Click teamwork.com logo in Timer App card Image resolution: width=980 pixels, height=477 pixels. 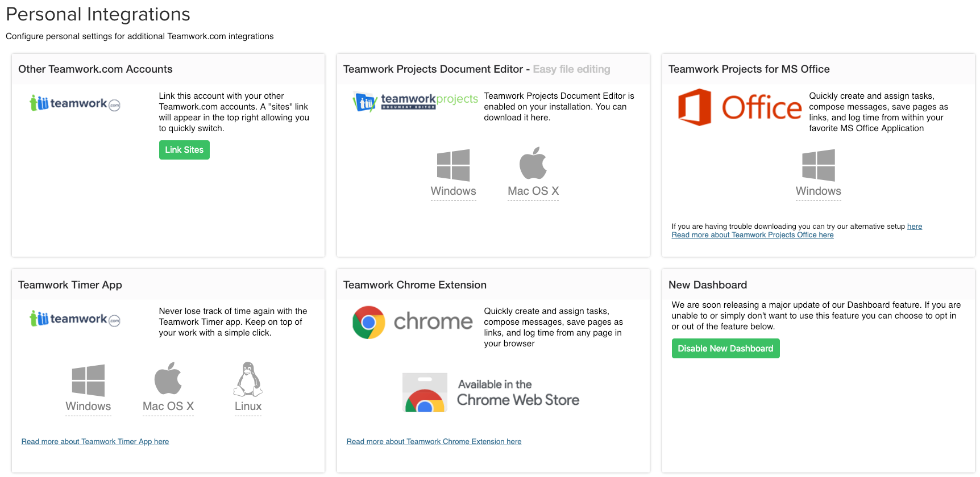[x=75, y=319]
